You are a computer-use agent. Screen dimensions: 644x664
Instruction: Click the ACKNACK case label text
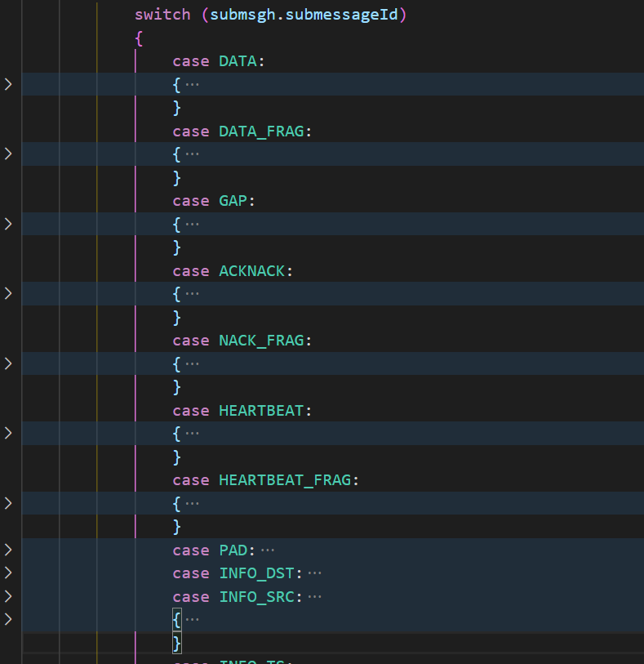pos(251,270)
